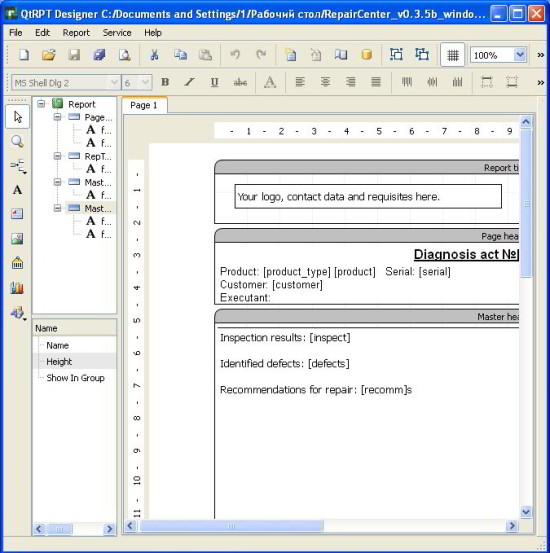
Task: Toggle bold text formatting
Action: [165, 83]
